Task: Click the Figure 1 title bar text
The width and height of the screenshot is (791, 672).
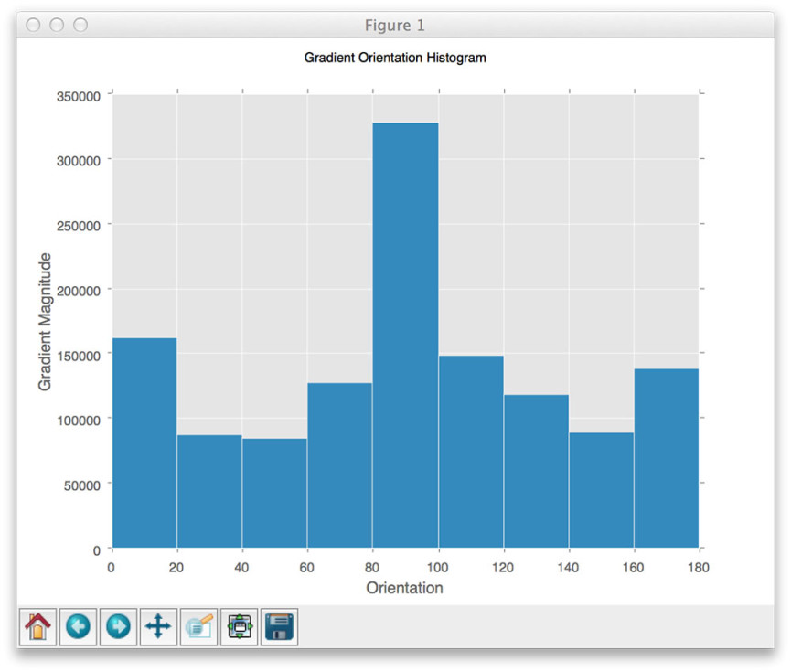Action: pyautogui.click(x=395, y=25)
